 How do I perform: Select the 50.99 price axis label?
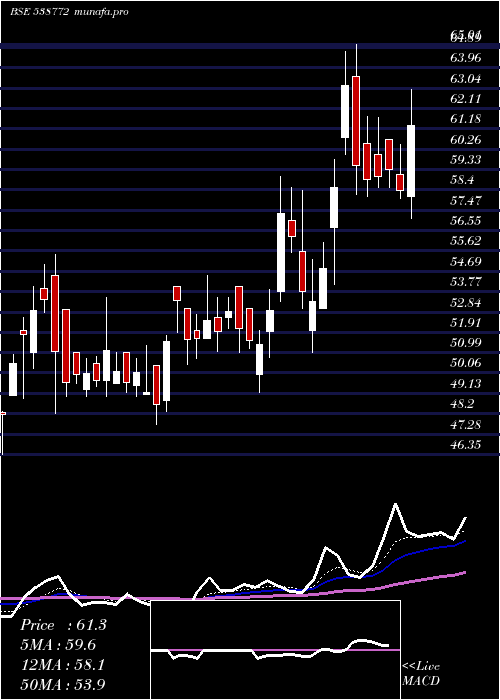click(466, 342)
